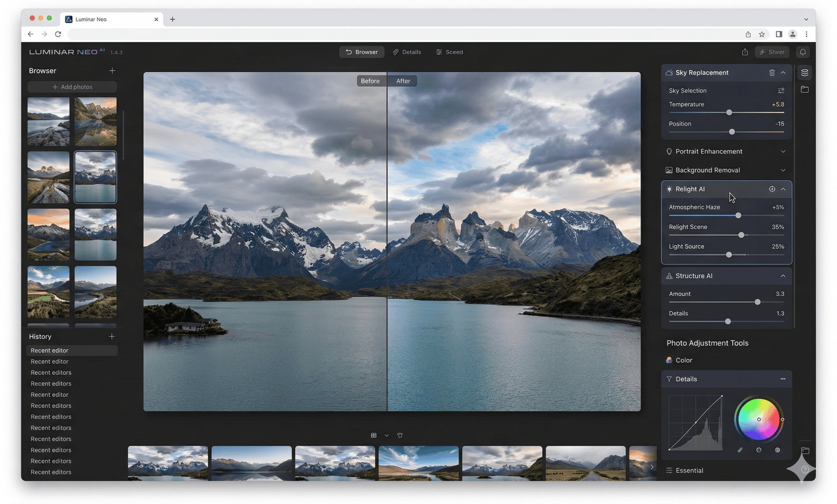
Task: Click the Structure AI panel title
Action: pos(694,276)
